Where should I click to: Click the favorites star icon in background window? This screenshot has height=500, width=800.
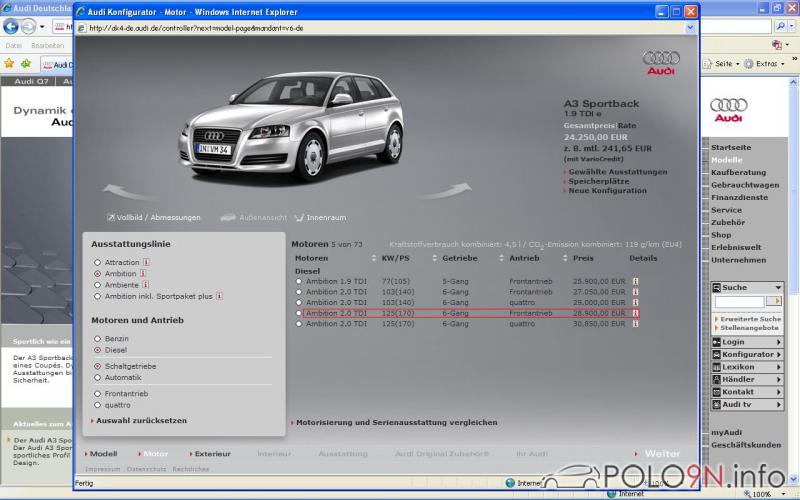tap(9, 64)
